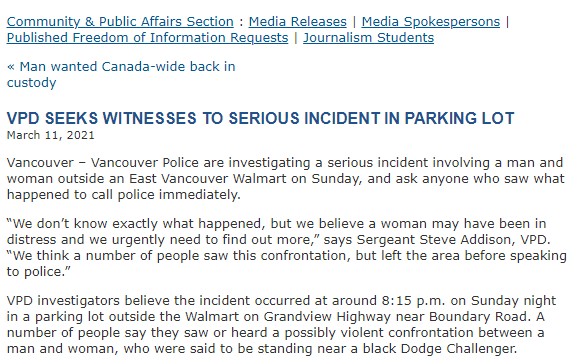Image resolution: width=579 pixels, height=364 pixels.
Task: Click the March 11, 2021 date
Action: point(51,135)
